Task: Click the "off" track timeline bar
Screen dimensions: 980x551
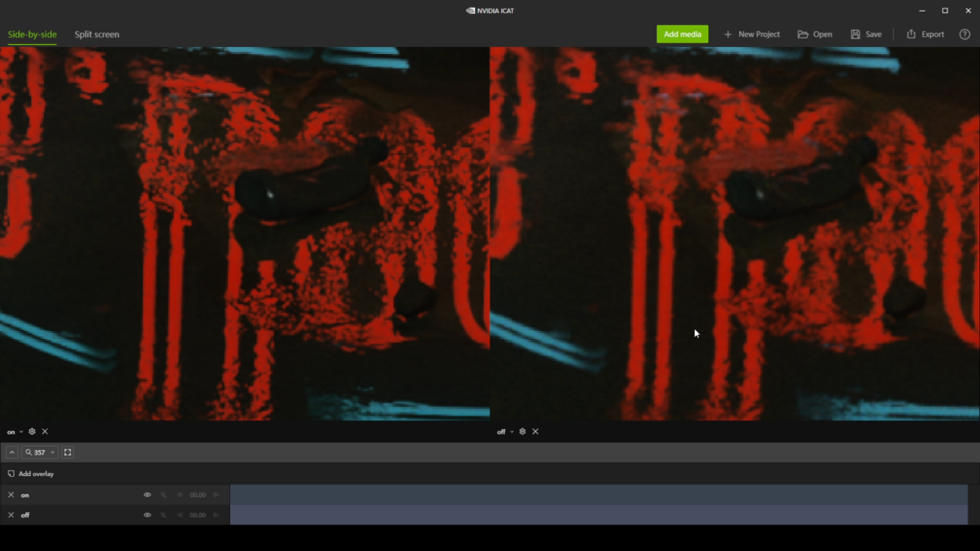Action: click(x=599, y=515)
